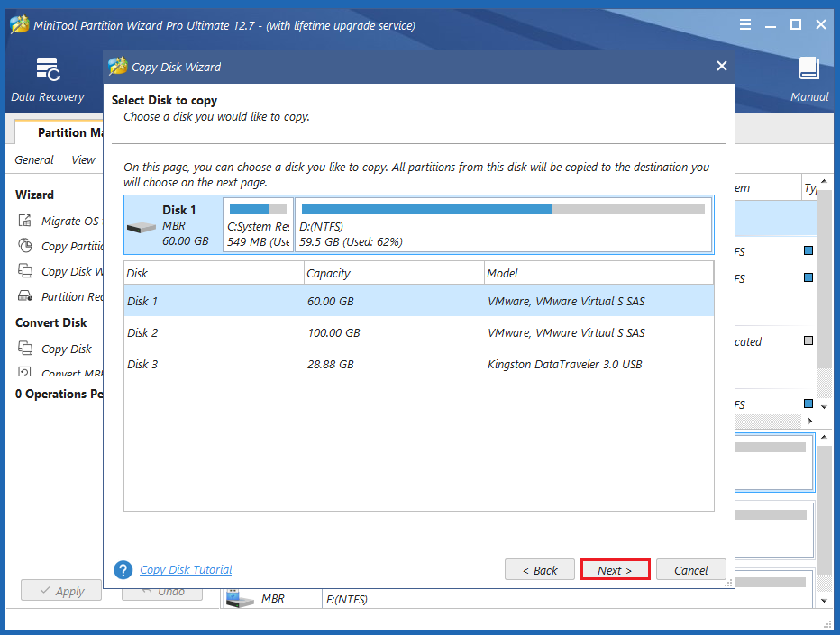Open the Data Recovery feature
The width and height of the screenshot is (840, 635).
coord(48,77)
